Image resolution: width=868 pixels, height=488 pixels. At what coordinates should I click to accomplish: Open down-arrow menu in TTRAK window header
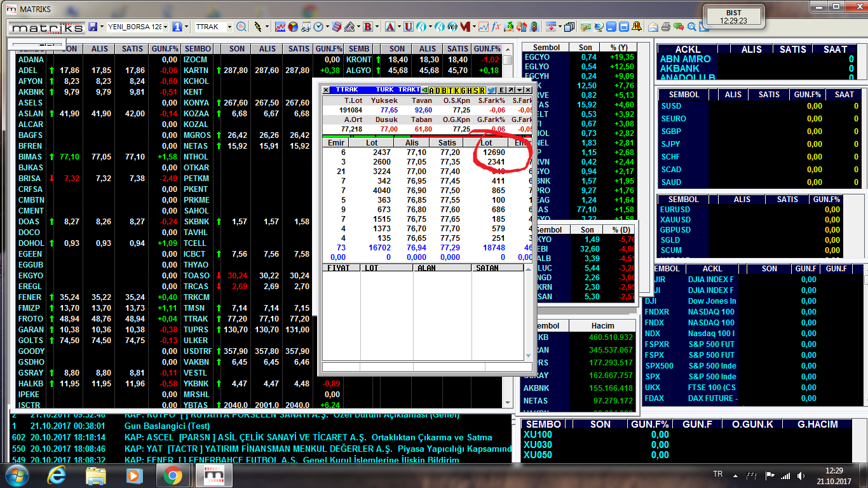519,90
